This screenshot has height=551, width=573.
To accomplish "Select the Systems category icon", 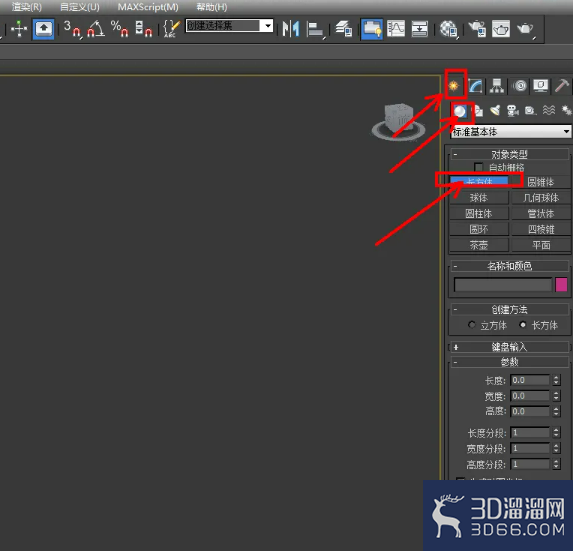I will point(566,111).
